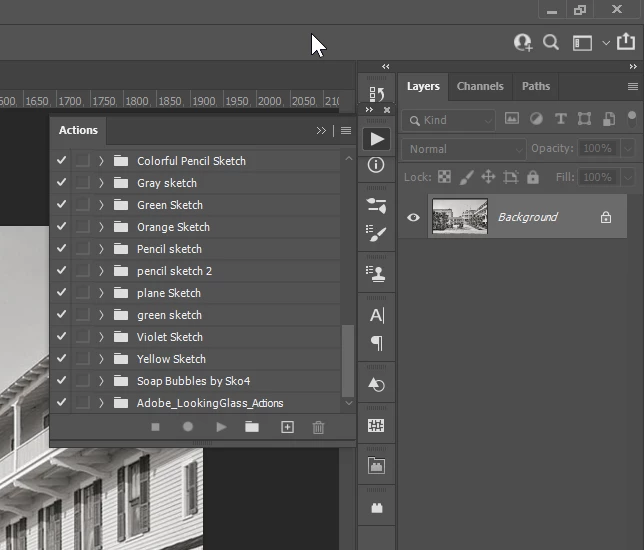Click Lock all padlock icon
The image size is (644, 550).
[x=533, y=177]
